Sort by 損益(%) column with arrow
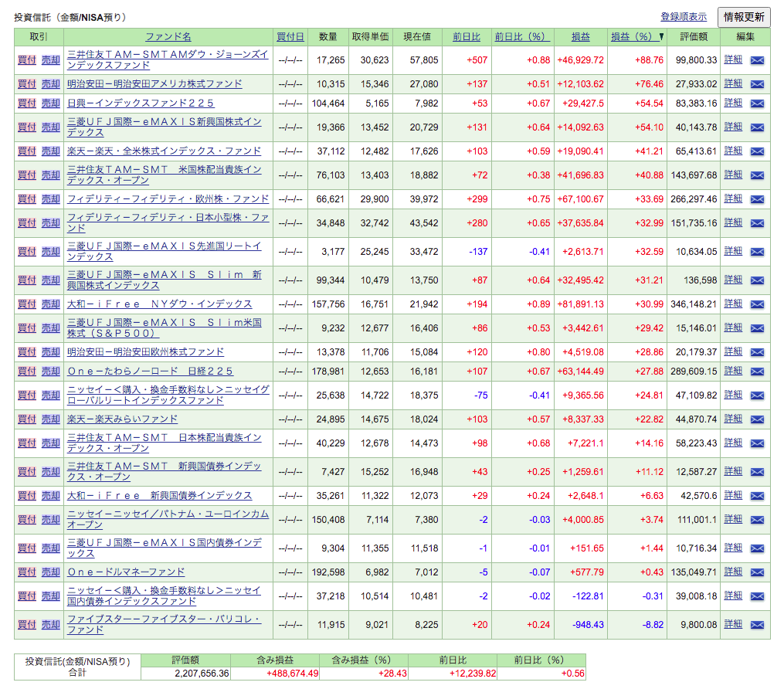Screen dimensions: 784x689 pos(637,36)
